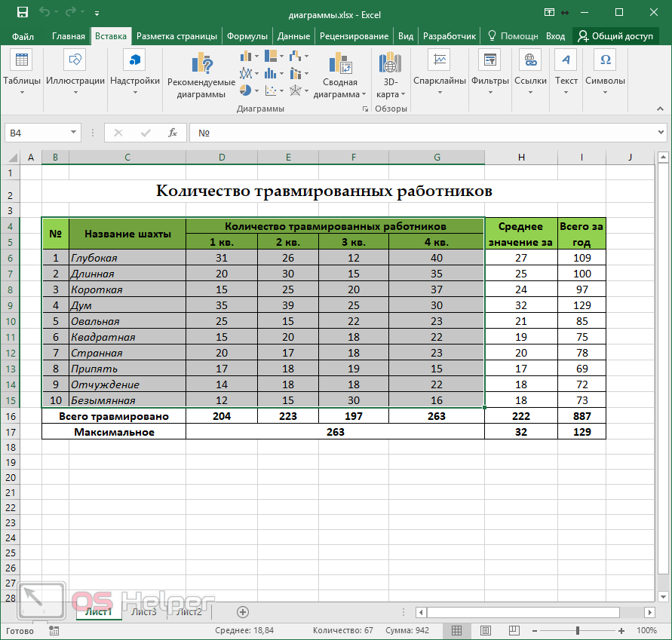Click the Общий доступ share button
The image size is (672, 640).
click(x=615, y=36)
